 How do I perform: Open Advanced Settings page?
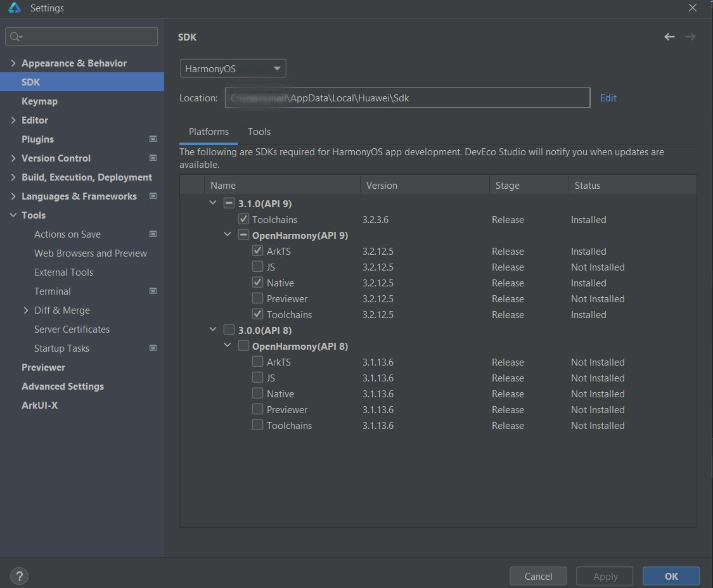[63, 387]
